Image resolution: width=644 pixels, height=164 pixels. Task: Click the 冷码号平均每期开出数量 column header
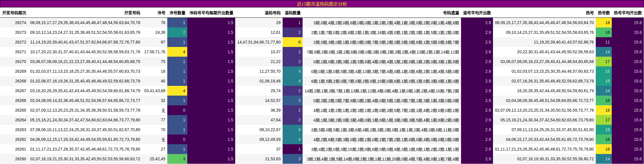click(x=211, y=13)
